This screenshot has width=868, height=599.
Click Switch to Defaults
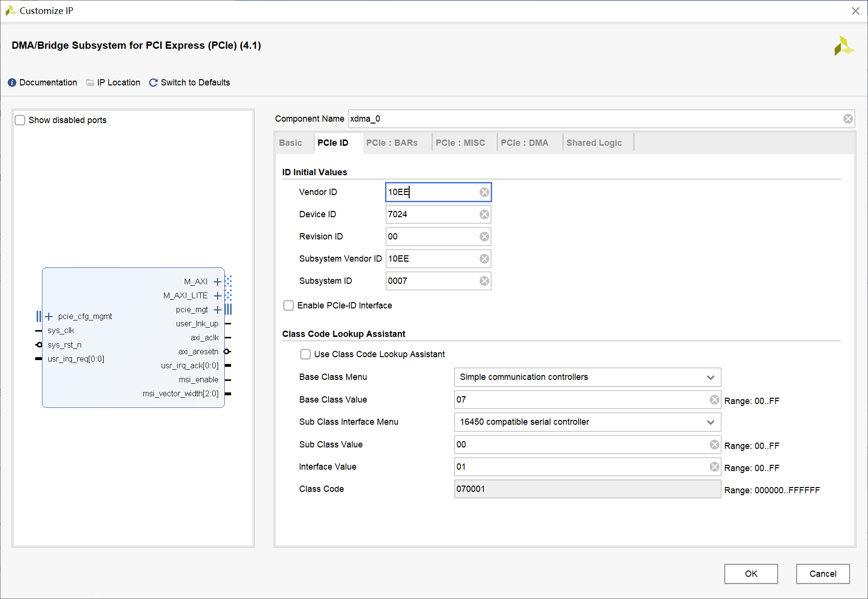coord(195,83)
